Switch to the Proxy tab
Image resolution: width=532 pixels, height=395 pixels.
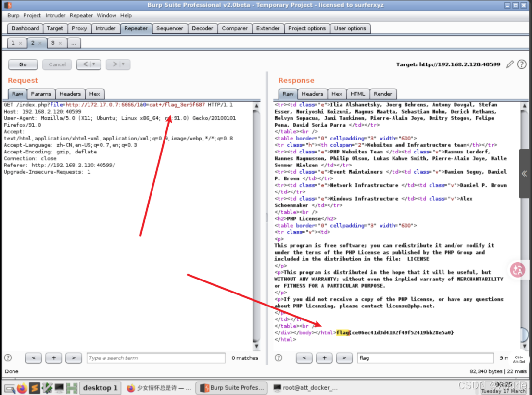79,28
